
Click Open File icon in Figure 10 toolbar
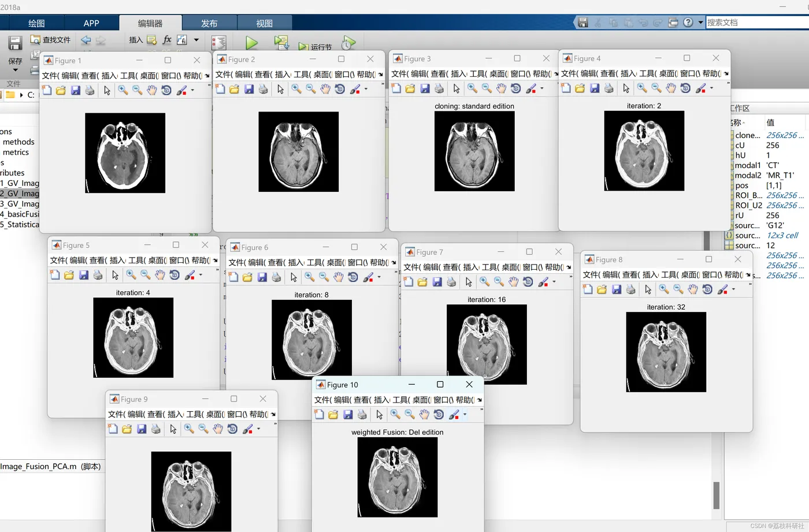[333, 414]
